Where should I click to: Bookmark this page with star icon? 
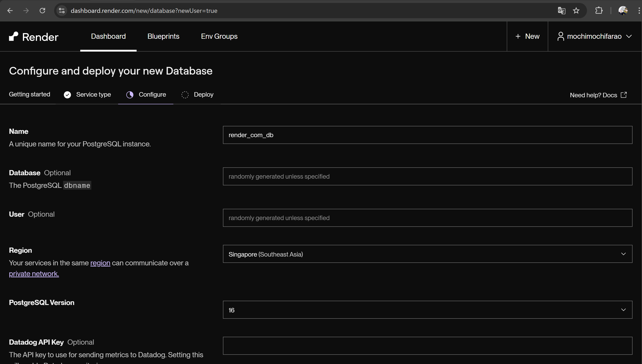point(576,11)
